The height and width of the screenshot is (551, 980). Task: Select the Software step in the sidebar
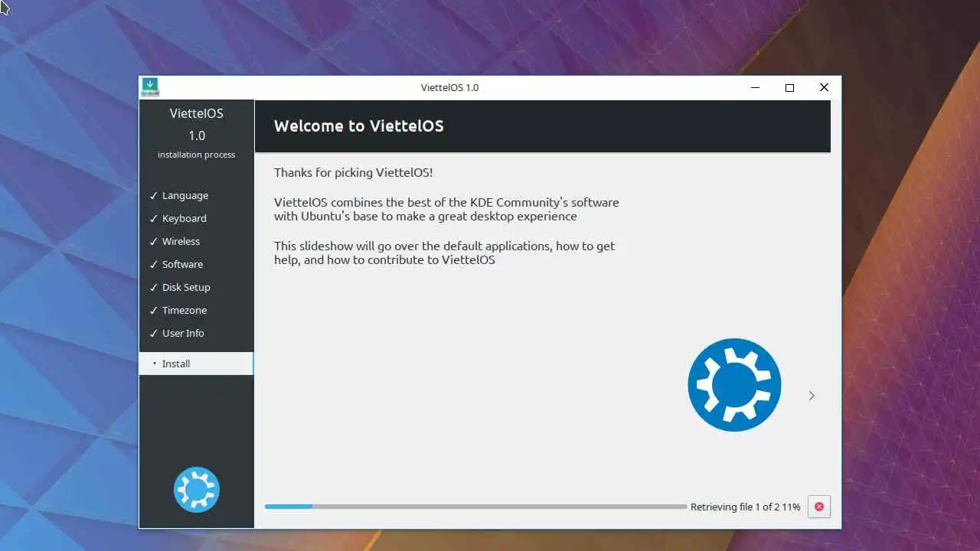coord(196,264)
